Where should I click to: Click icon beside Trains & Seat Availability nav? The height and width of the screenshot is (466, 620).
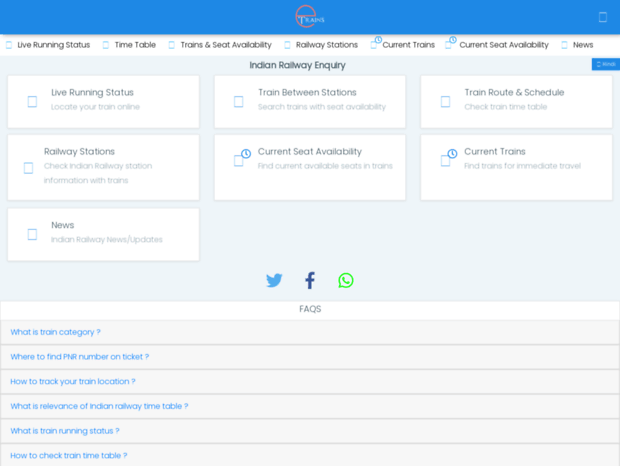(x=172, y=45)
